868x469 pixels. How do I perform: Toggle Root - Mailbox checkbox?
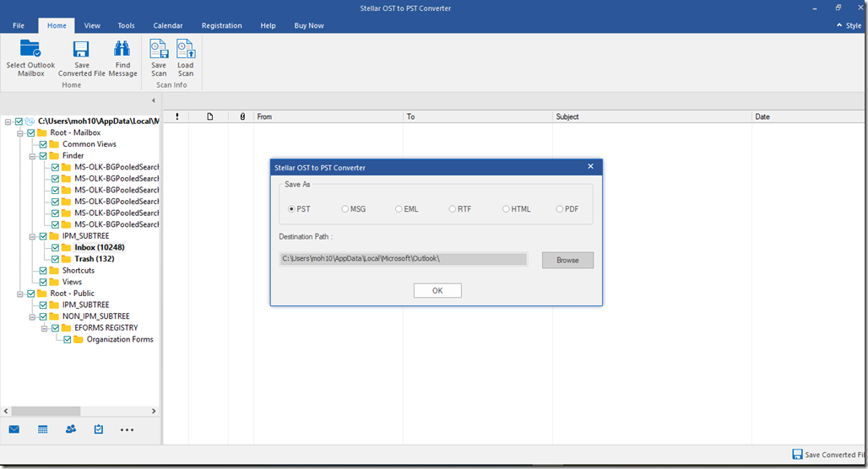(x=31, y=132)
